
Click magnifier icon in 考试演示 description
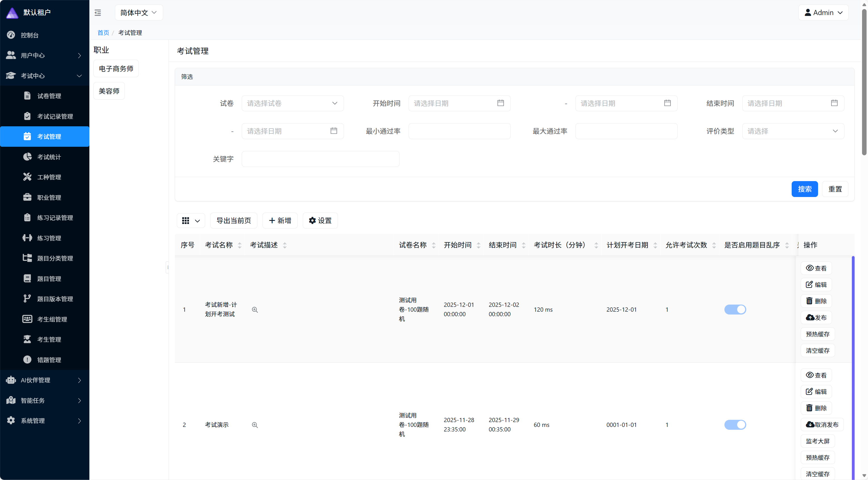pos(255,425)
